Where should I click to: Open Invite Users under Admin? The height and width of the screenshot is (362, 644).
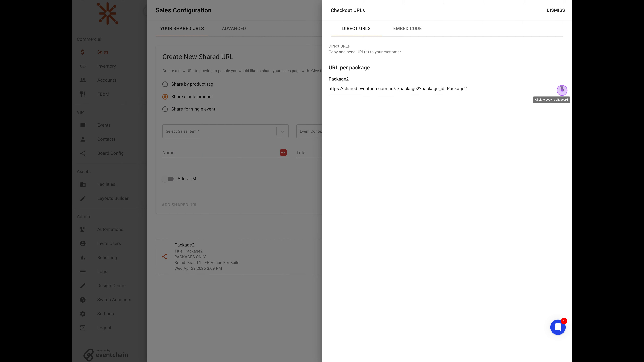pos(109,243)
